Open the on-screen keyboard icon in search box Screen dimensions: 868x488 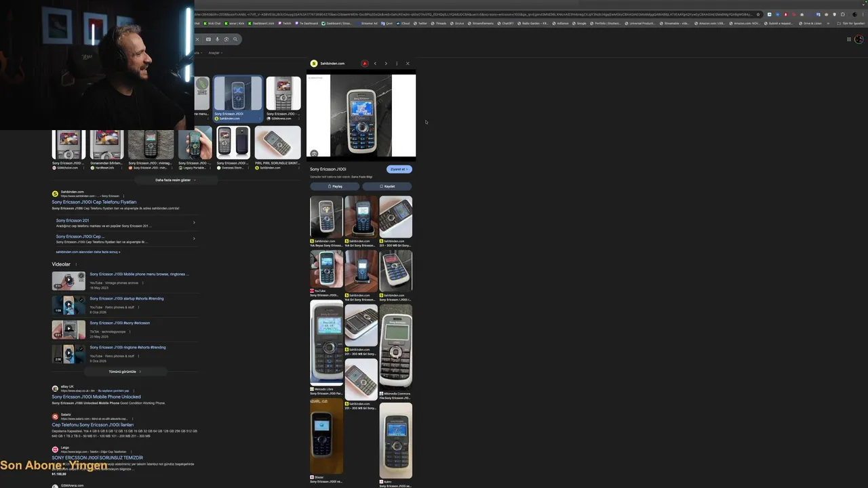click(208, 39)
